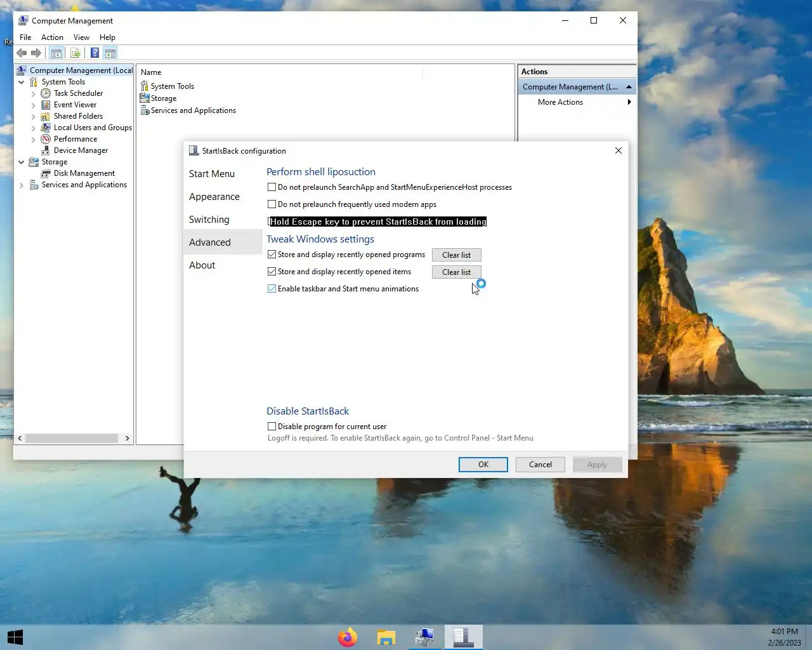The height and width of the screenshot is (650, 812).
Task: Click Task Scheduler clock icon in tree
Action: (46, 93)
